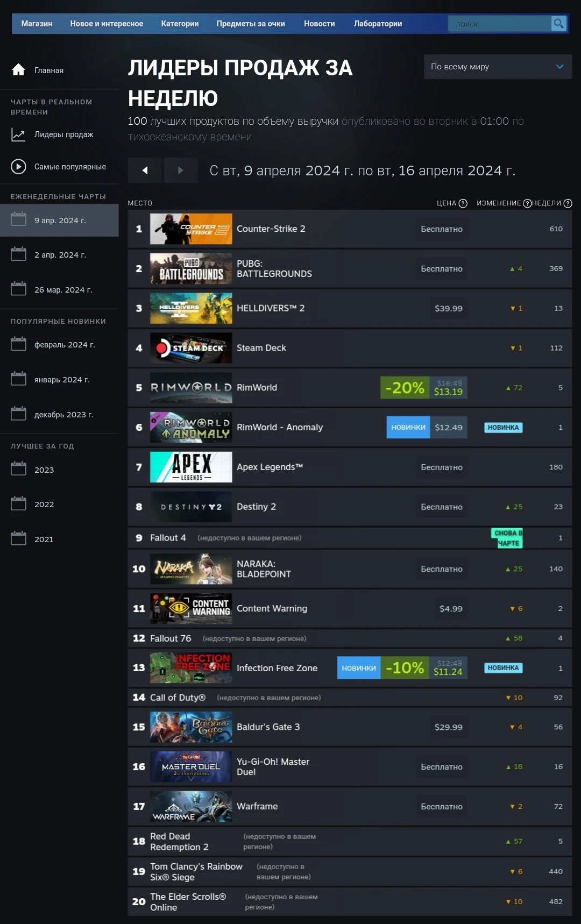Open the HELLDIVERS 2 capsule image
This screenshot has width=581, height=924.
pyautogui.click(x=191, y=308)
